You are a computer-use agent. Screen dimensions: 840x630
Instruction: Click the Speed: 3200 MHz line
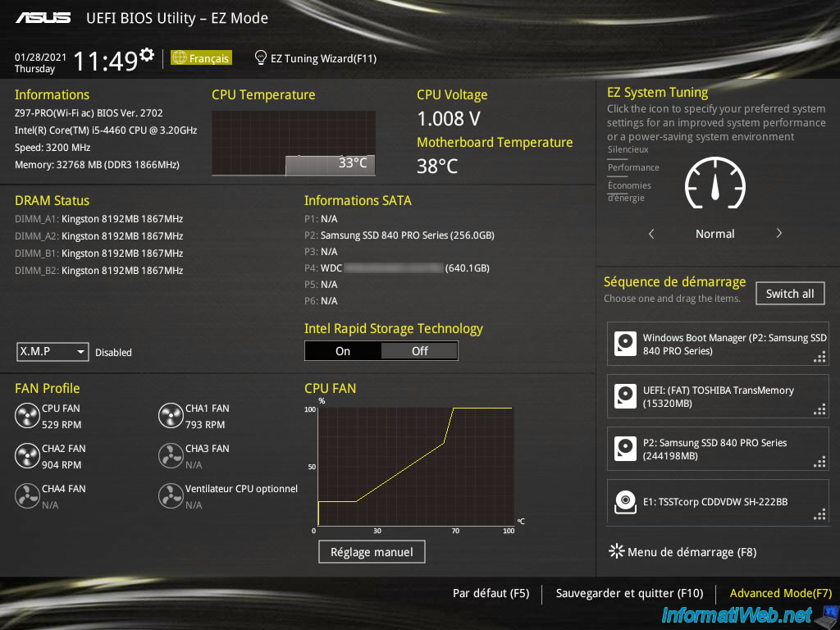52,148
